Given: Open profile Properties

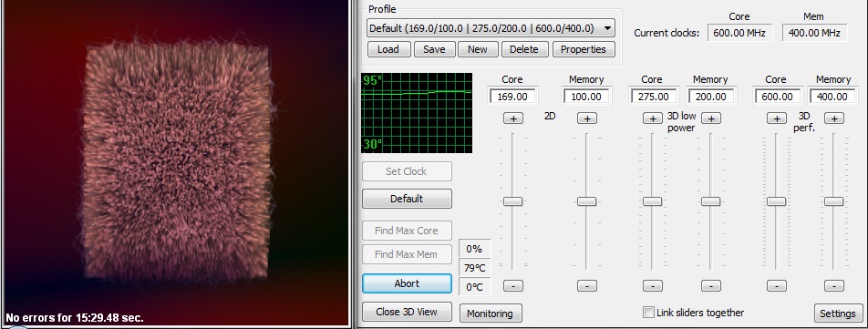Looking at the screenshot, I should (583, 49).
